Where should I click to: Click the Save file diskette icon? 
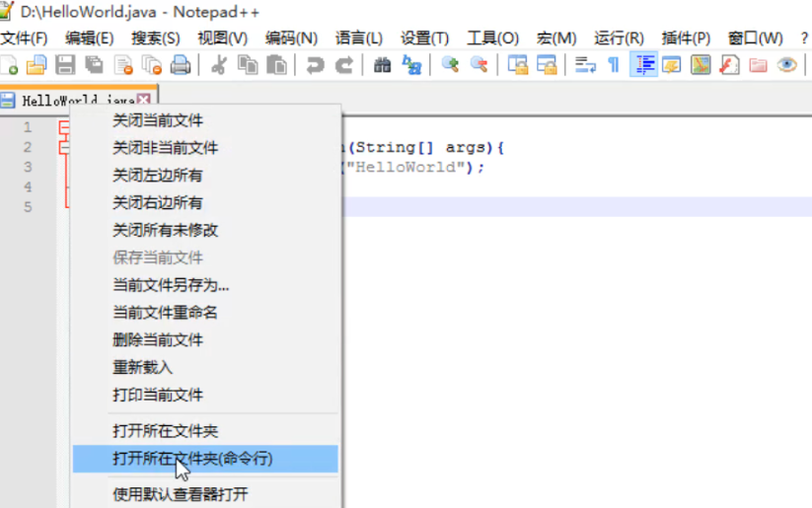(65, 65)
